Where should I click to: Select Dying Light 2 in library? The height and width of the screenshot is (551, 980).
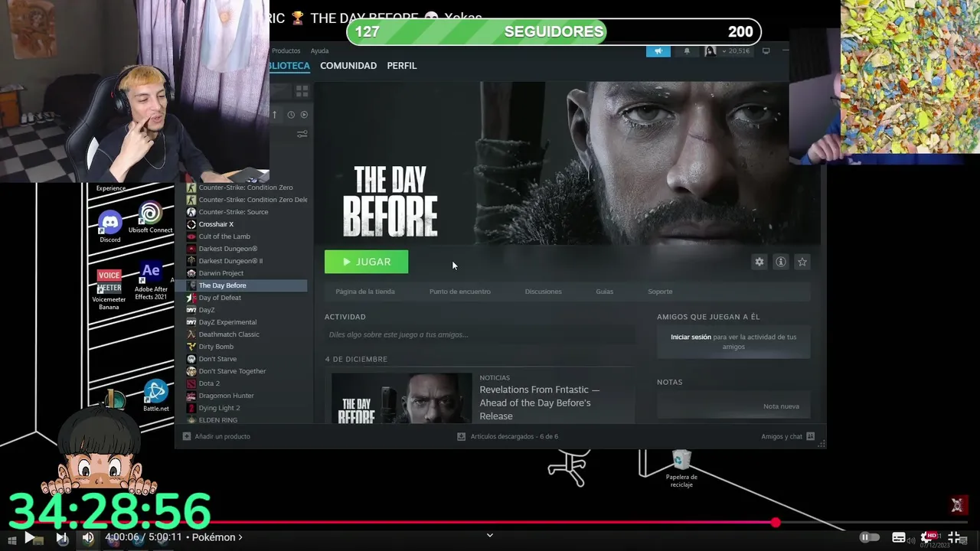point(219,408)
